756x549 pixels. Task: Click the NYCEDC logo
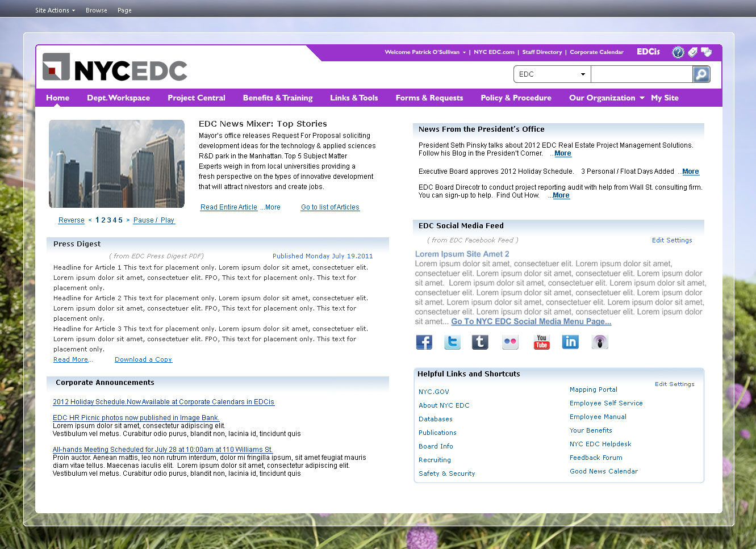coord(115,68)
